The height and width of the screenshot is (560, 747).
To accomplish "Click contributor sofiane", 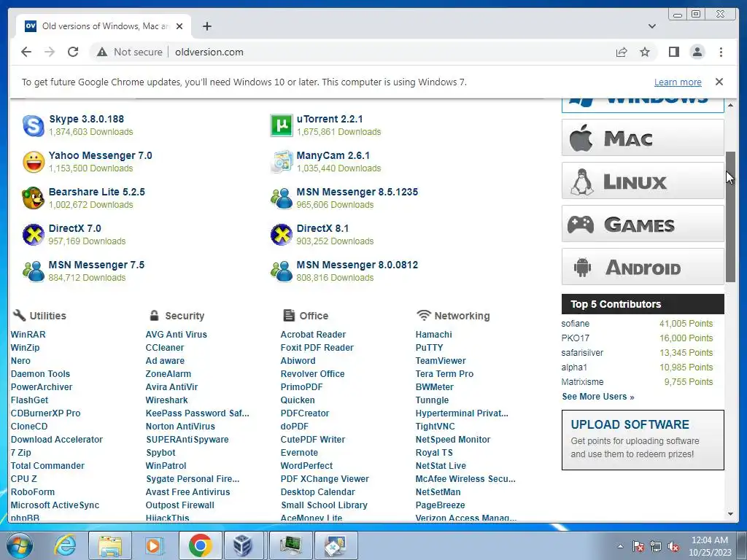I will click(x=575, y=323).
